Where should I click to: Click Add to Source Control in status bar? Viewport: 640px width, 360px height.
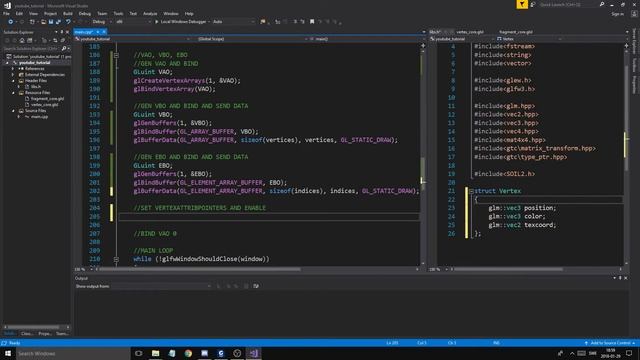(x=609, y=343)
